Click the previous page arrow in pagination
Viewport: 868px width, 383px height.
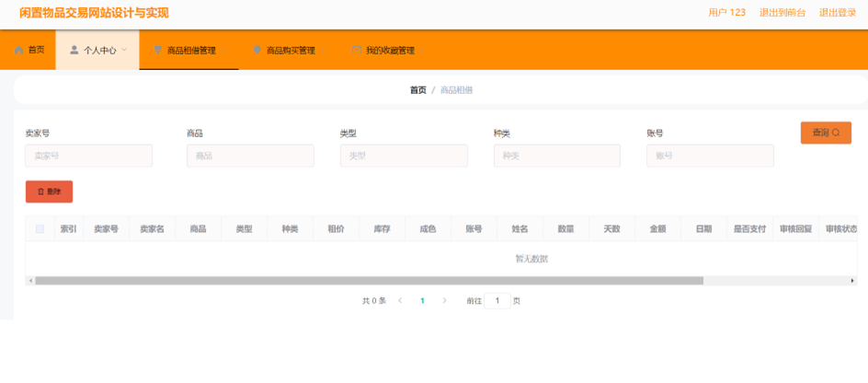[x=400, y=301]
